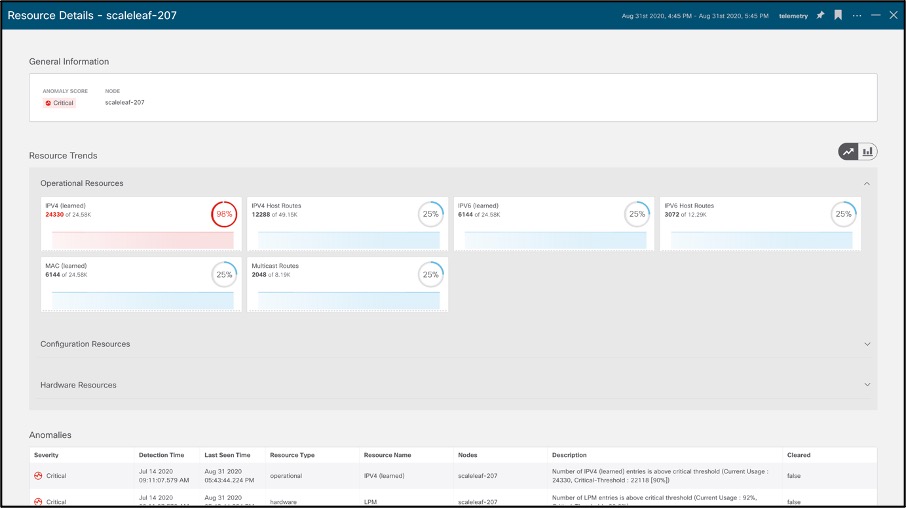Click '24330' value in IPV4 (learned) card

click(54, 214)
